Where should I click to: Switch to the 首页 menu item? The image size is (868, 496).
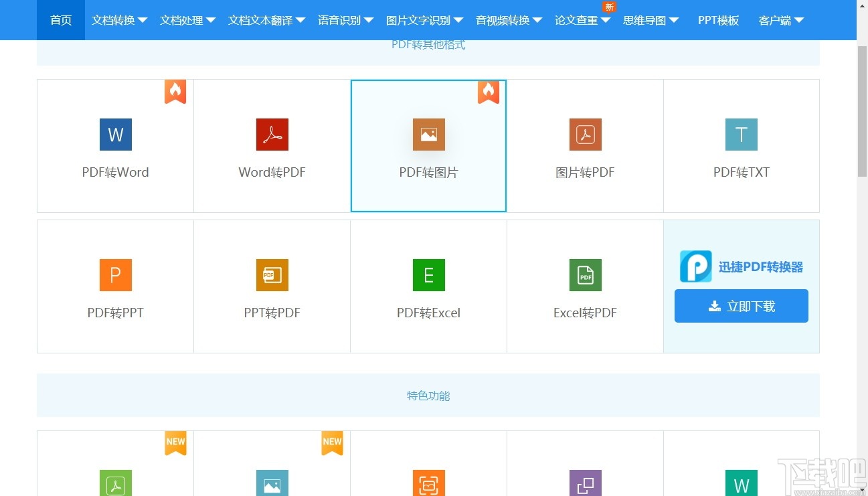click(x=60, y=20)
